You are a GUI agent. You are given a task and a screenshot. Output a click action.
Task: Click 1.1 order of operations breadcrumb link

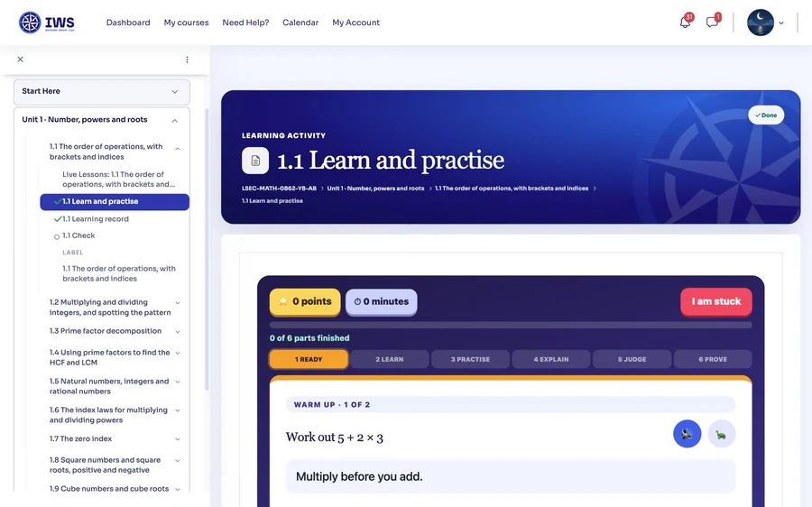512,189
